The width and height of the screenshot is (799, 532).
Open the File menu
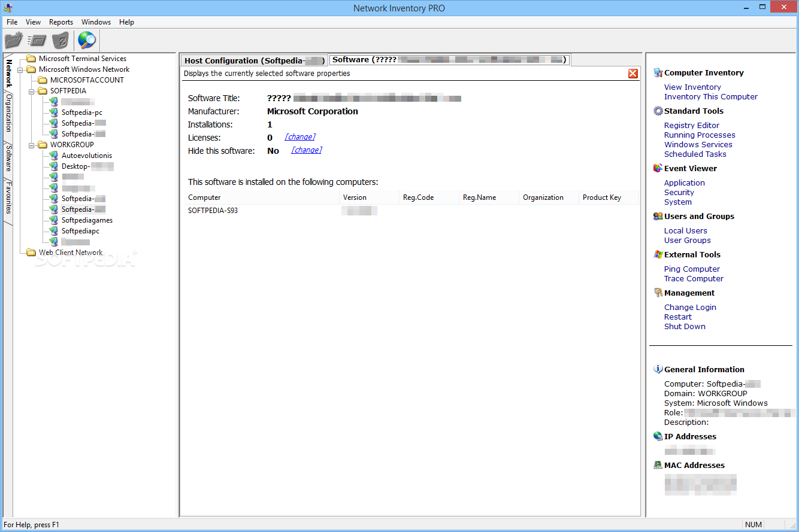(12, 22)
